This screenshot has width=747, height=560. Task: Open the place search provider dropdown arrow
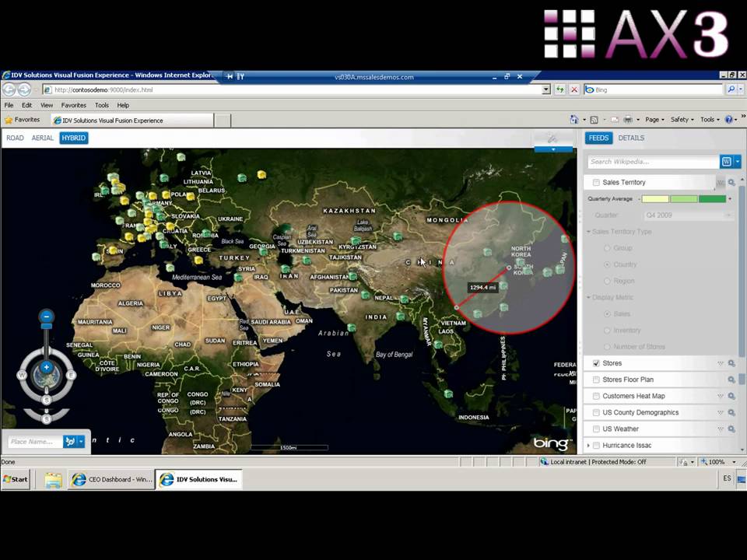click(x=81, y=442)
